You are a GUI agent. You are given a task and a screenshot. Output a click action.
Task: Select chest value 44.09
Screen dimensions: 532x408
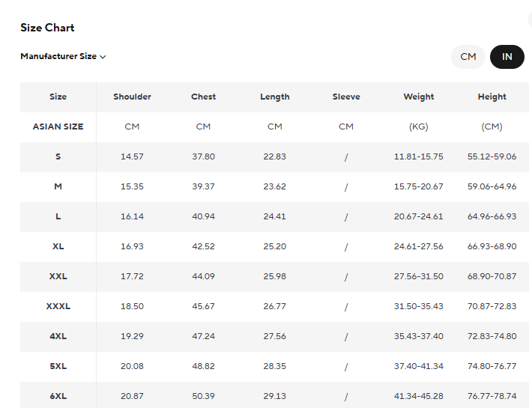coord(203,276)
